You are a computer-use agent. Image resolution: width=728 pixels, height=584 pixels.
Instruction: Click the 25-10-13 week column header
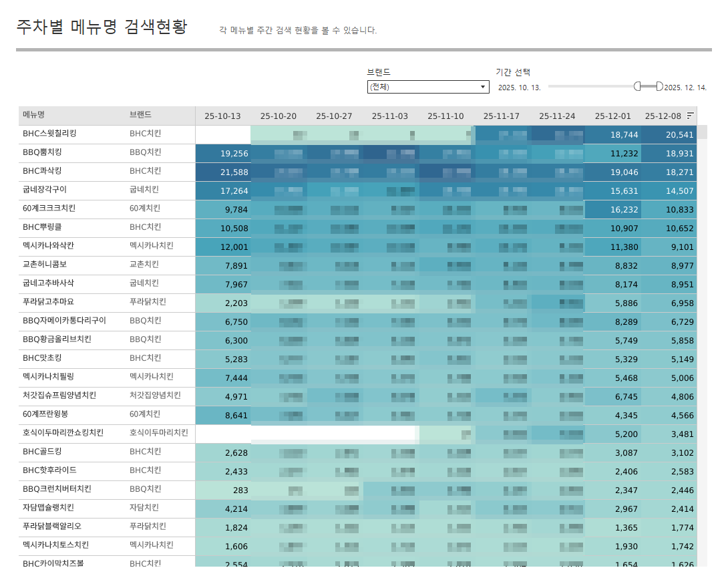tap(222, 116)
